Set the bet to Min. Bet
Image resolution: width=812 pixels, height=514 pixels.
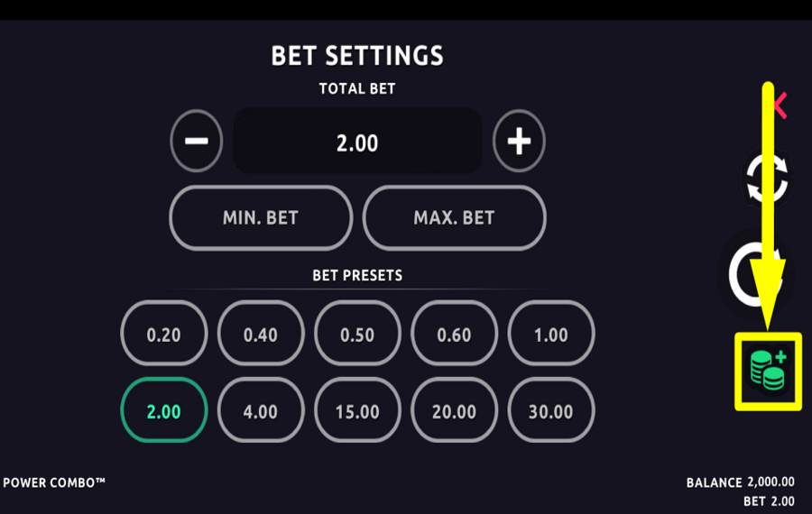pos(261,217)
